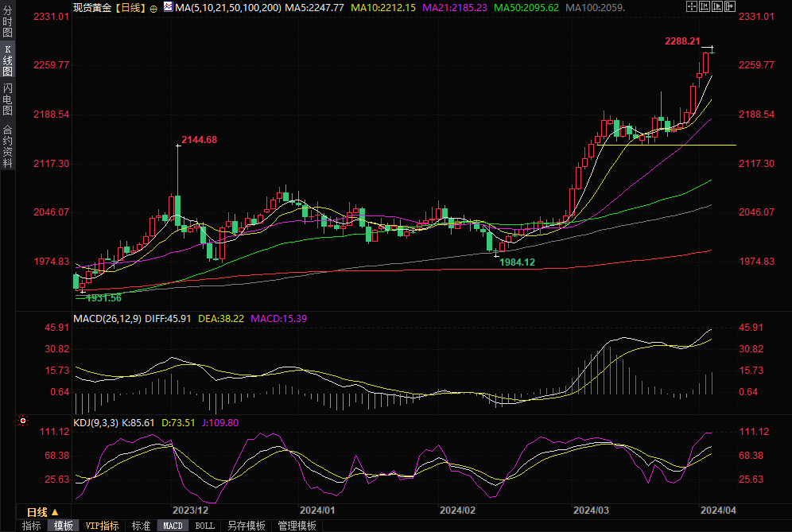Click the third icon in the top-right chart controls
The image size is (792, 532).
(x=716, y=7)
